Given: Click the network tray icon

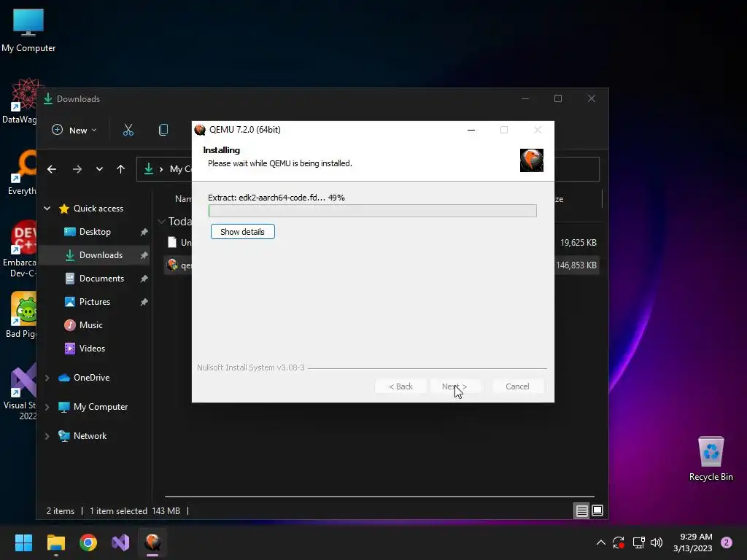Looking at the screenshot, I should (638, 542).
